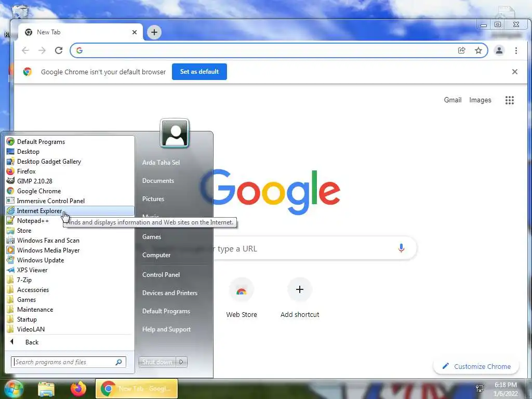Open Chrome's three-dot menu
The height and width of the screenshot is (399, 532).
(x=516, y=50)
